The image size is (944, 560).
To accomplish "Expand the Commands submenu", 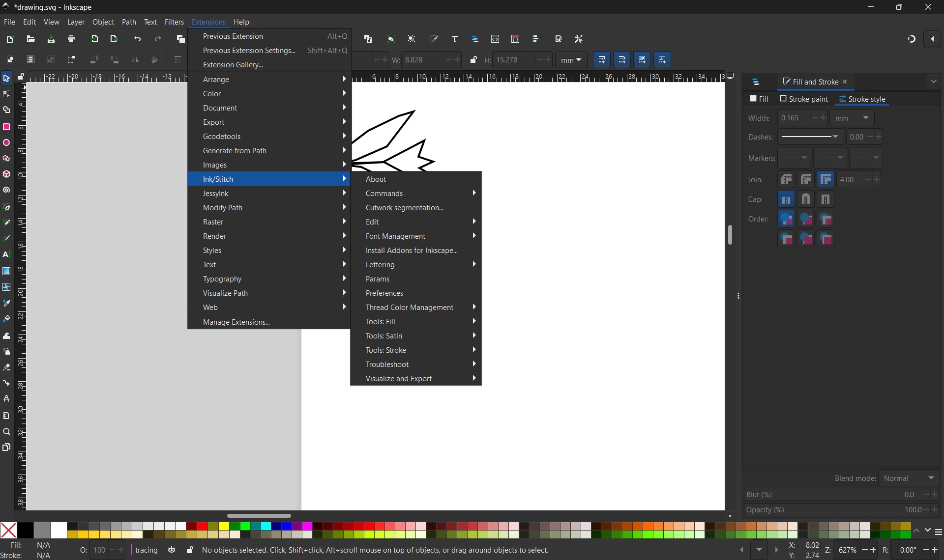I will coord(416,194).
